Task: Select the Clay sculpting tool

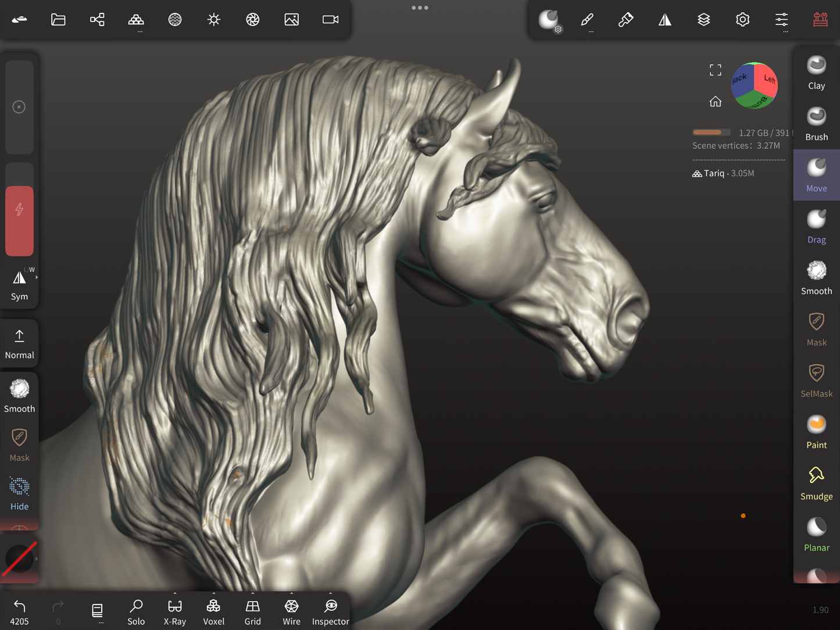Action: click(x=816, y=73)
